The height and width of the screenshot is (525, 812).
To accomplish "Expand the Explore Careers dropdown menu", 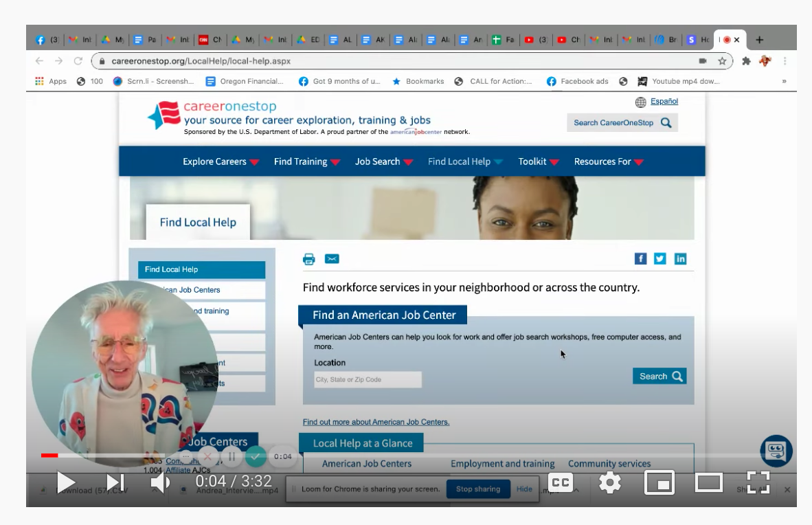I will tap(221, 161).
